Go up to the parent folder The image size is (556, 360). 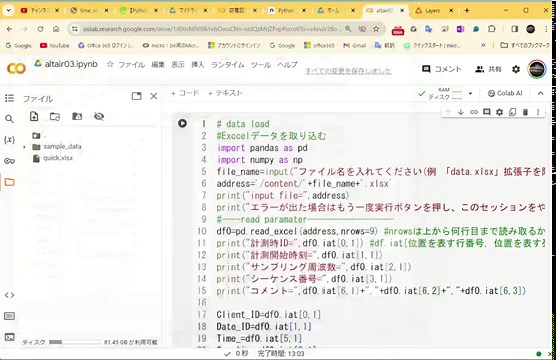pyautogui.click(x=37, y=135)
